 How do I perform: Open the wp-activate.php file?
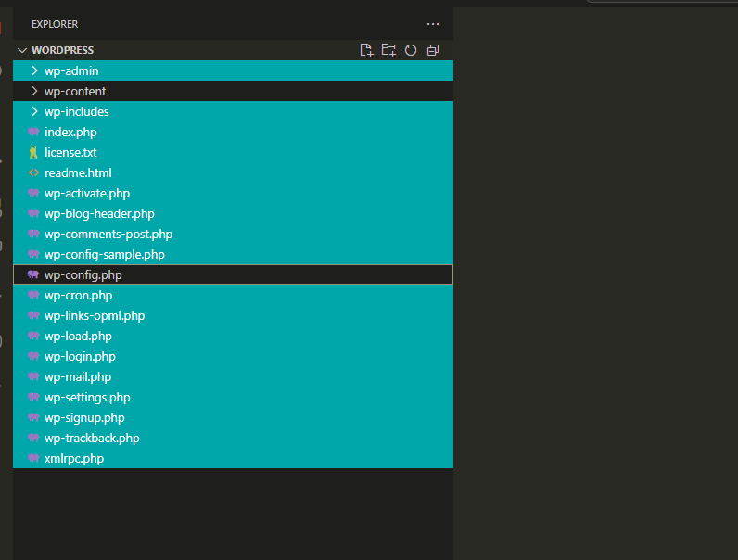click(x=87, y=194)
